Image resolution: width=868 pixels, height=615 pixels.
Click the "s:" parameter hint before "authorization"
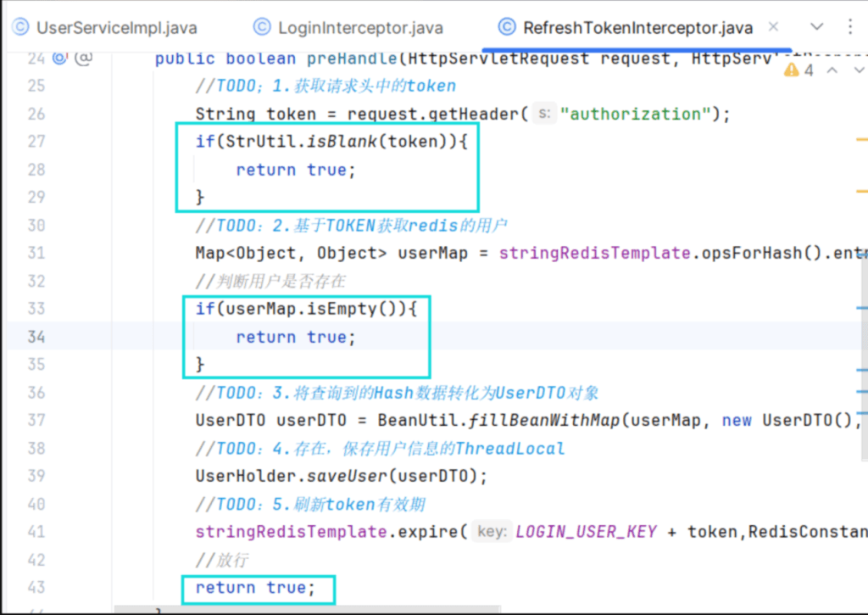tap(544, 114)
